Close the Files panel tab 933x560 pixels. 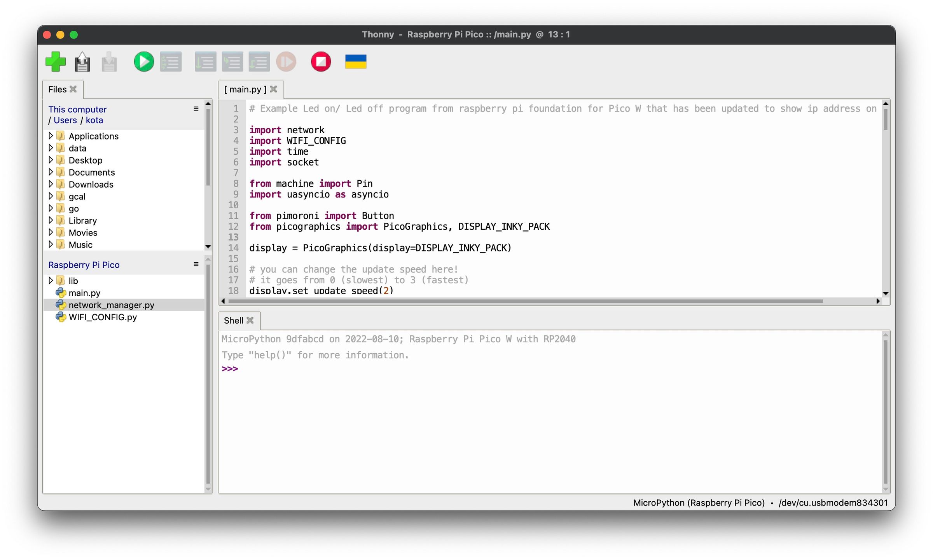73,89
